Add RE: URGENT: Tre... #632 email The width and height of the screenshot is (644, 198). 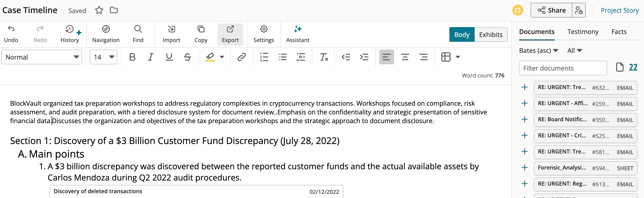[524, 87]
